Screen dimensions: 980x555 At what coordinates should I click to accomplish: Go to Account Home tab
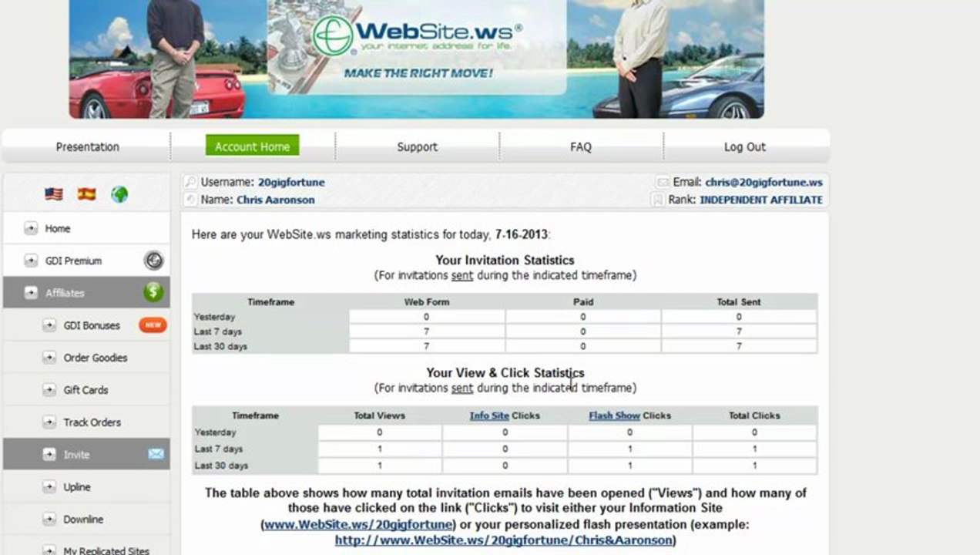pyautogui.click(x=253, y=146)
